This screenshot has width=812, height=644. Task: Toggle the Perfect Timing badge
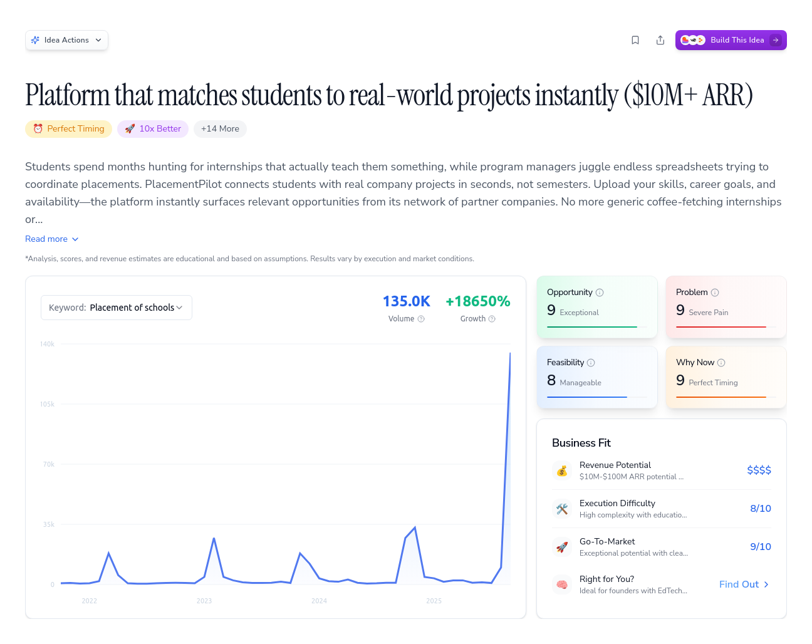tap(68, 129)
